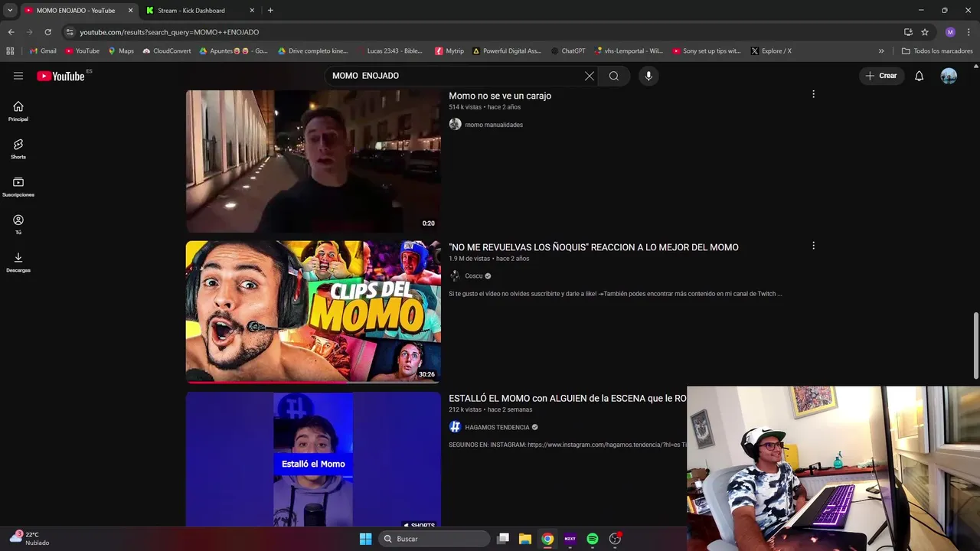The width and height of the screenshot is (980, 551).
Task: Open the Chrome profile icon
Action: 950,32
